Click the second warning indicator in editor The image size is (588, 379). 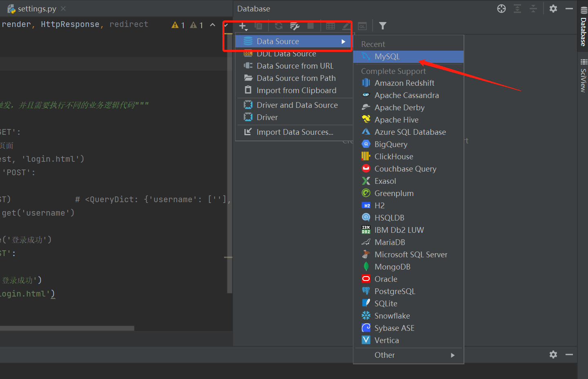click(x=197, y=25)
